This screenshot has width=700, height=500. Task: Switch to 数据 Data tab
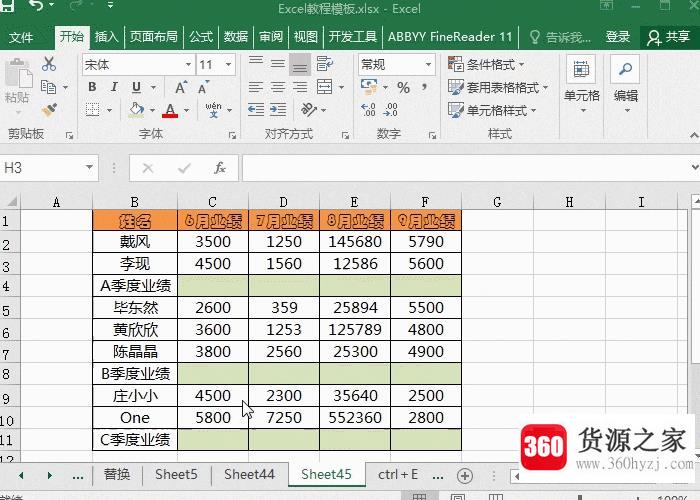tap(235, 37)
